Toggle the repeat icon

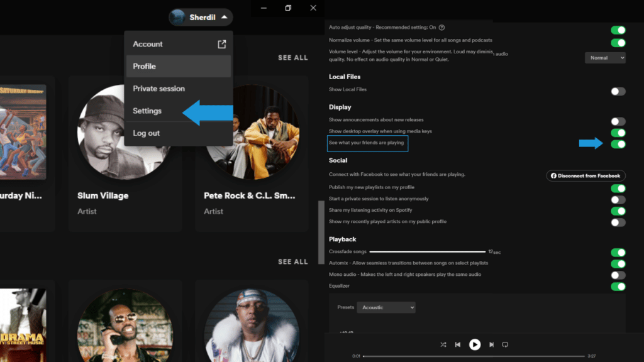[x=505, y=345]
